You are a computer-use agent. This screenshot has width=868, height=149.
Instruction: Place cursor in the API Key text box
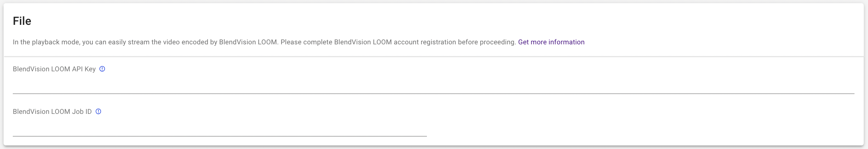[x=433, y=85]
